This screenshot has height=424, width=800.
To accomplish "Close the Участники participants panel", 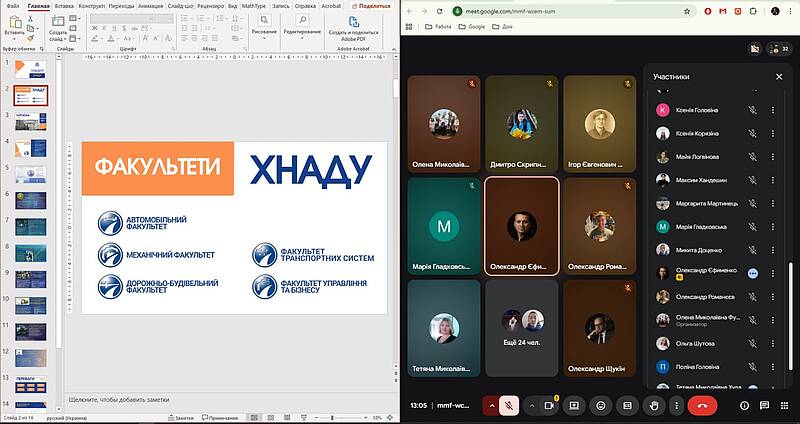I will [x=779, y=76].
